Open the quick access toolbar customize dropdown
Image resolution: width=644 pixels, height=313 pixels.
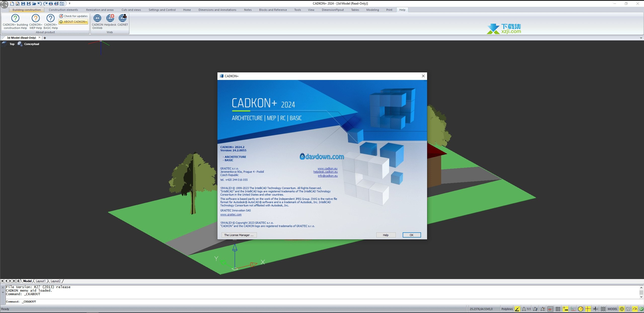(70, 4)
